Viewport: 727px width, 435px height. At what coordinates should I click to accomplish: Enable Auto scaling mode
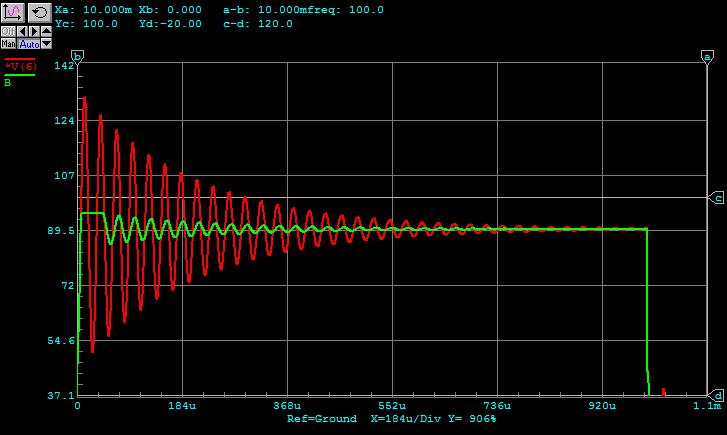click(29, 44)
